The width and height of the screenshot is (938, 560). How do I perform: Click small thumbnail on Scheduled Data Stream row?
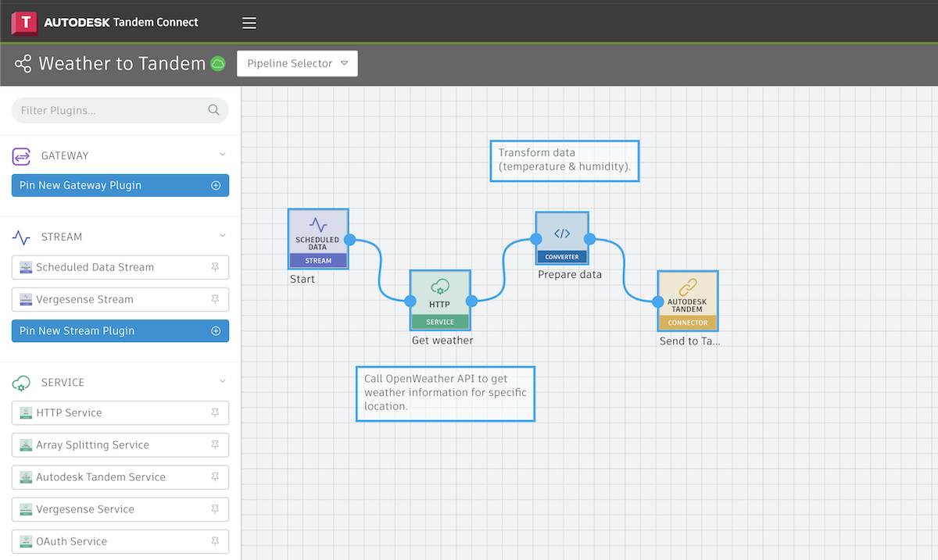pyautogui.click(x=26, y=267)
